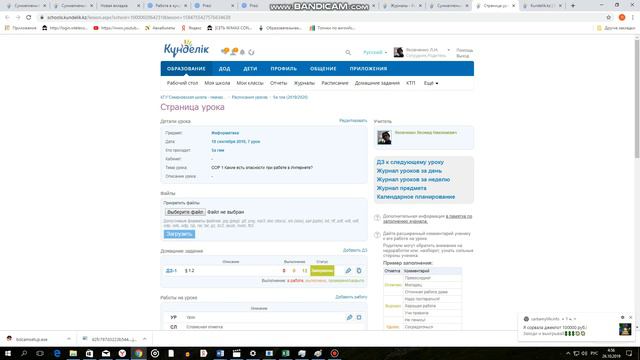The width and height of the screenshot is (640, 360).
Task: Open Календарное планирование link
Action: [416, 197]
